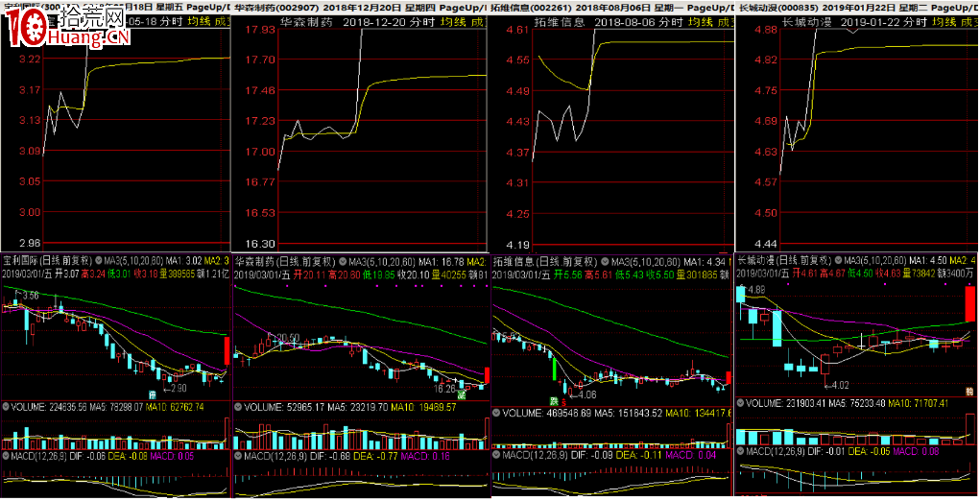Click 3.22 price axis label
This screenshot has height=501, width=980.
(30, 60)
